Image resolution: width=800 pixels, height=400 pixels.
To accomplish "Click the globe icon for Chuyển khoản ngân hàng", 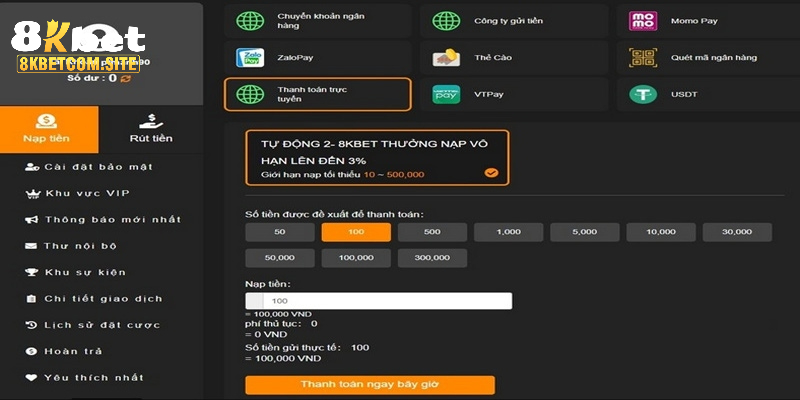I will pos(250,21).
